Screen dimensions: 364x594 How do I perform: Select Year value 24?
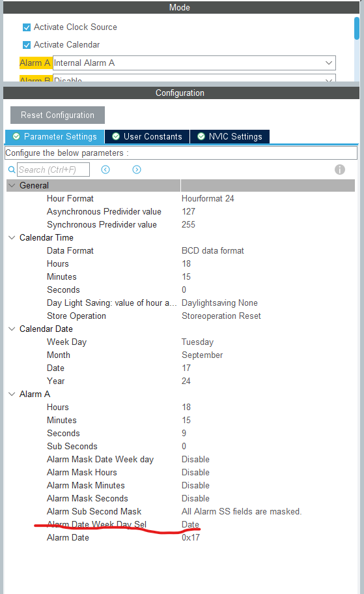(x=186, y=381)
